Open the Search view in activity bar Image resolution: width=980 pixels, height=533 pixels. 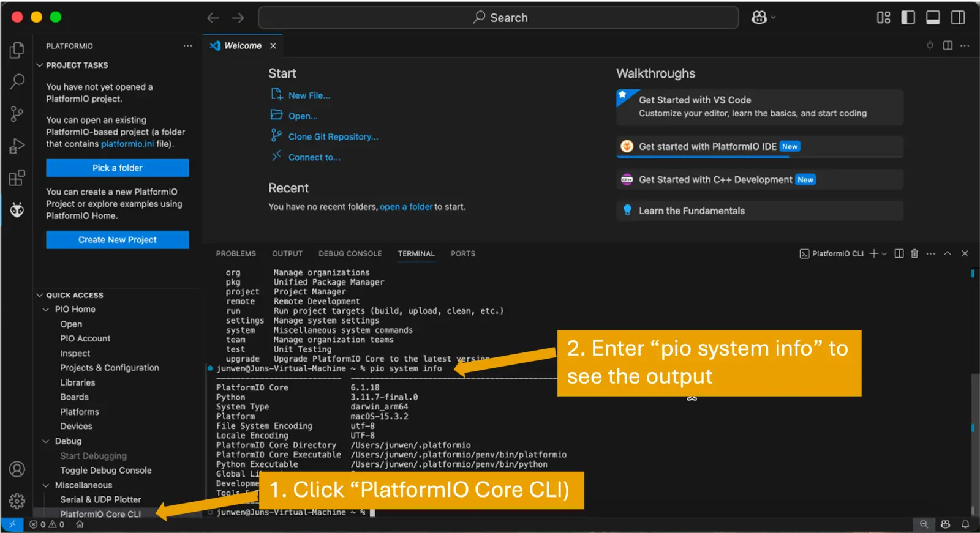[x=17, y=81]
